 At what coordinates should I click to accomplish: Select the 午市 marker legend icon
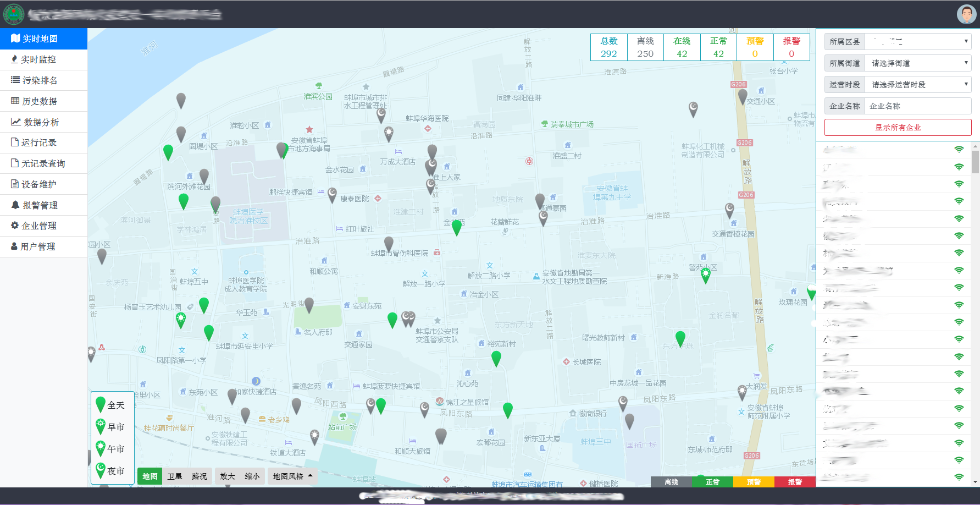pyautogui.click(x=101, y=449)
